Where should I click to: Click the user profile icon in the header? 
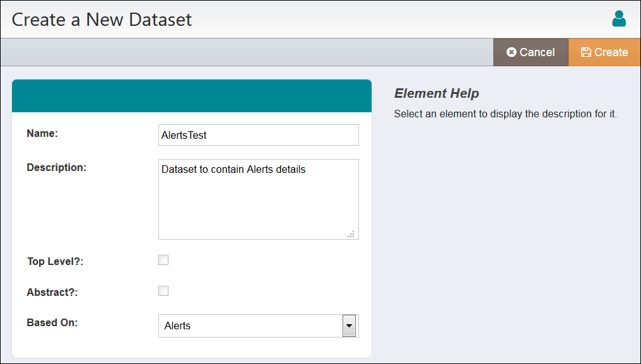coord(619,19)
